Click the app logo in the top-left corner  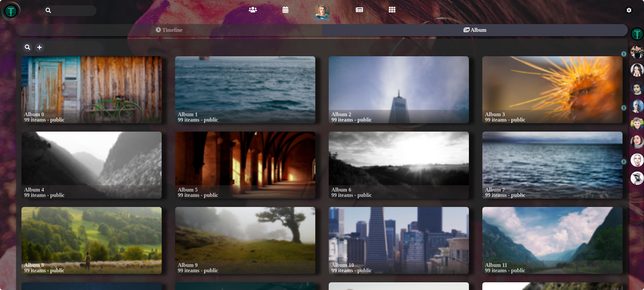tap(11, 11)
